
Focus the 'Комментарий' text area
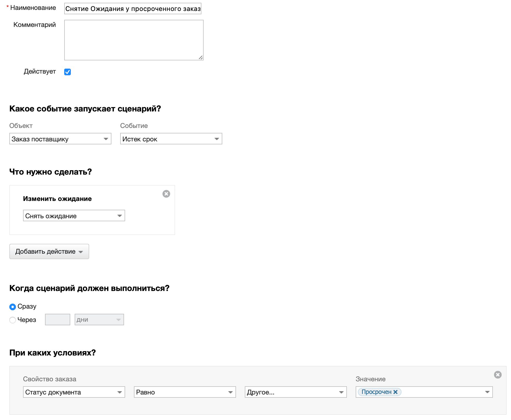pyautogui.click(x=134, y=40)
